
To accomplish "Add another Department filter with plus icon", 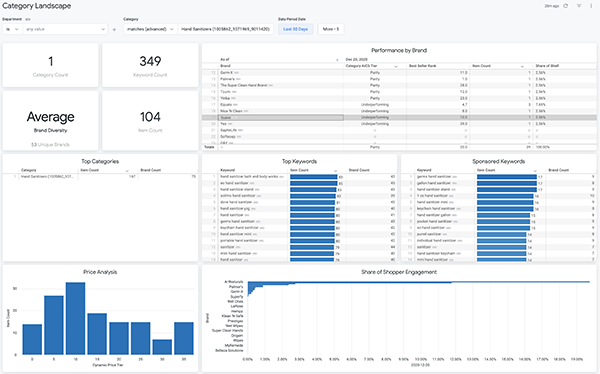I will pos(114,29).
